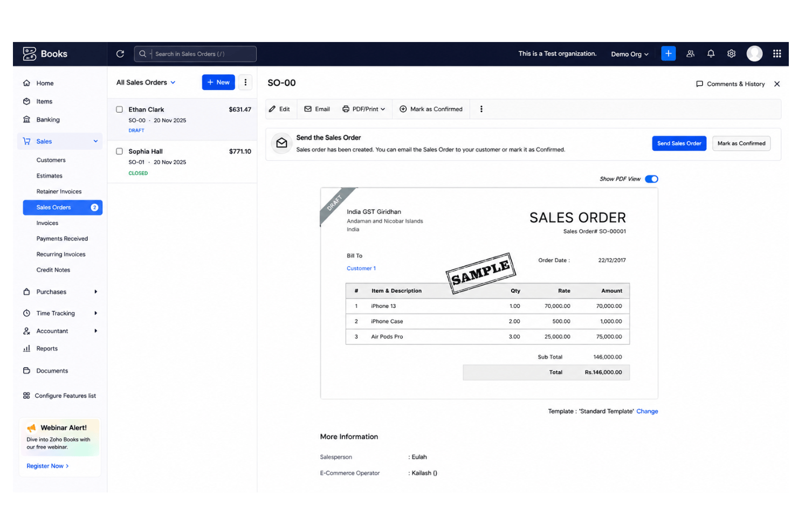798x532 pixels.
Task: Click the Rs.146,000.00 total amount
Action: pyautogui.click(x=603, y=372)
